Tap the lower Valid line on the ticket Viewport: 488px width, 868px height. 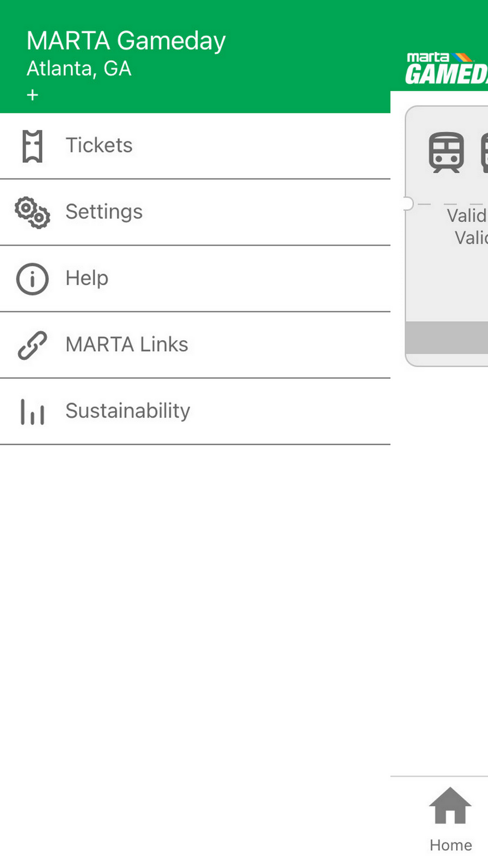point(471,238)
